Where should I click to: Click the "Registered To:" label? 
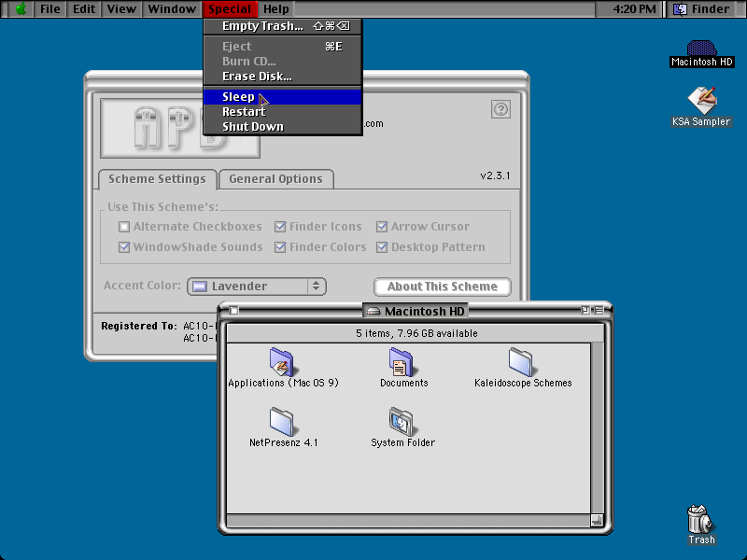[x=139, y=326]
